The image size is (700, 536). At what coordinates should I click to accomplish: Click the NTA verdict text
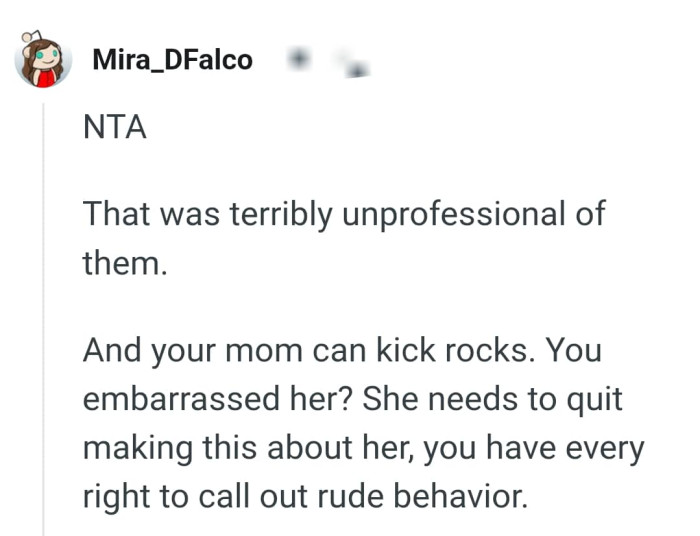coord(114,129)
